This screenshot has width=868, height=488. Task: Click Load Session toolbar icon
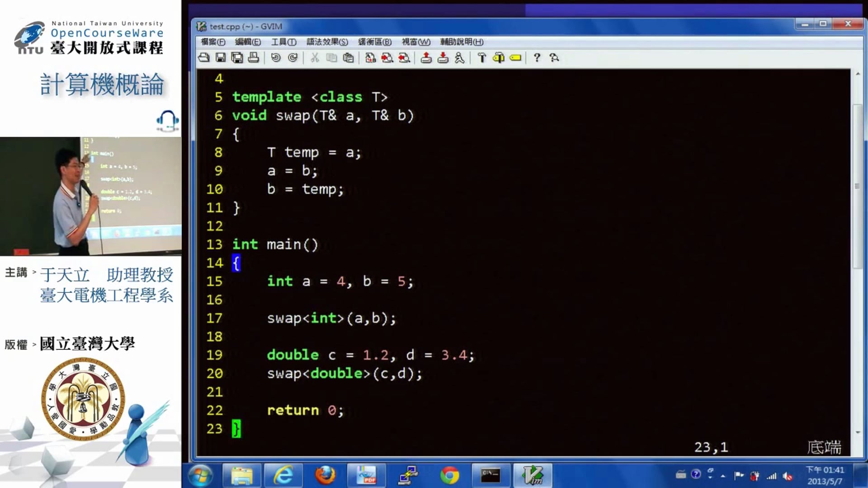[x=426, y=57]
